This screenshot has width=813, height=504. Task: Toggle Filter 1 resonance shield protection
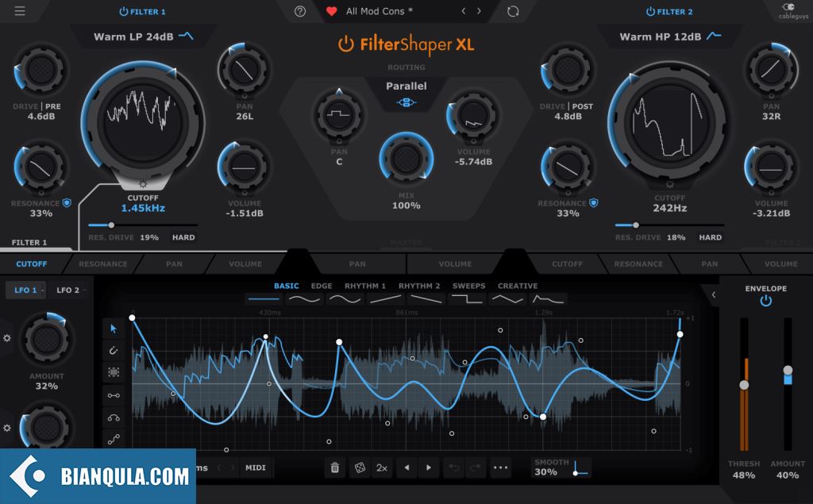pyautogui.click(x=67, y=202)
